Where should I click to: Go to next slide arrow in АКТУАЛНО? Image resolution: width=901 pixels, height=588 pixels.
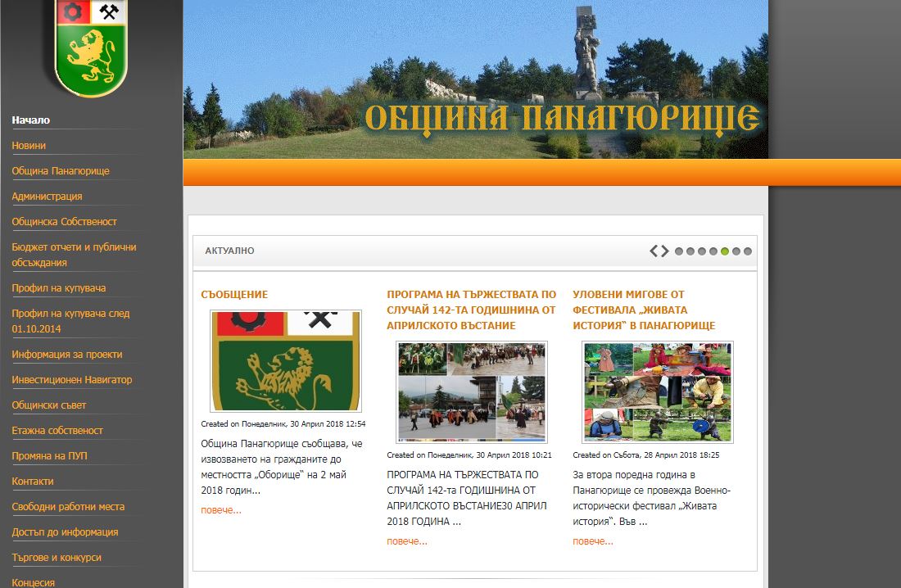665,251
